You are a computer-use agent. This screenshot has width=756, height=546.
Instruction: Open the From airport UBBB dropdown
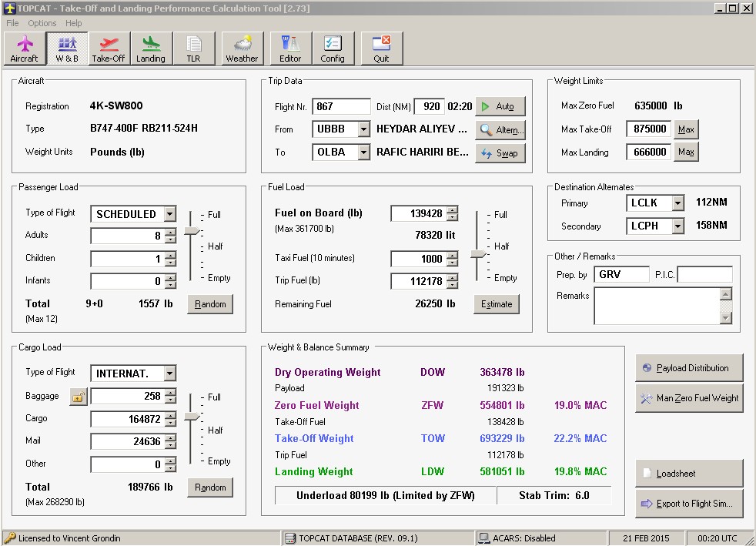(x=364, y=129)
